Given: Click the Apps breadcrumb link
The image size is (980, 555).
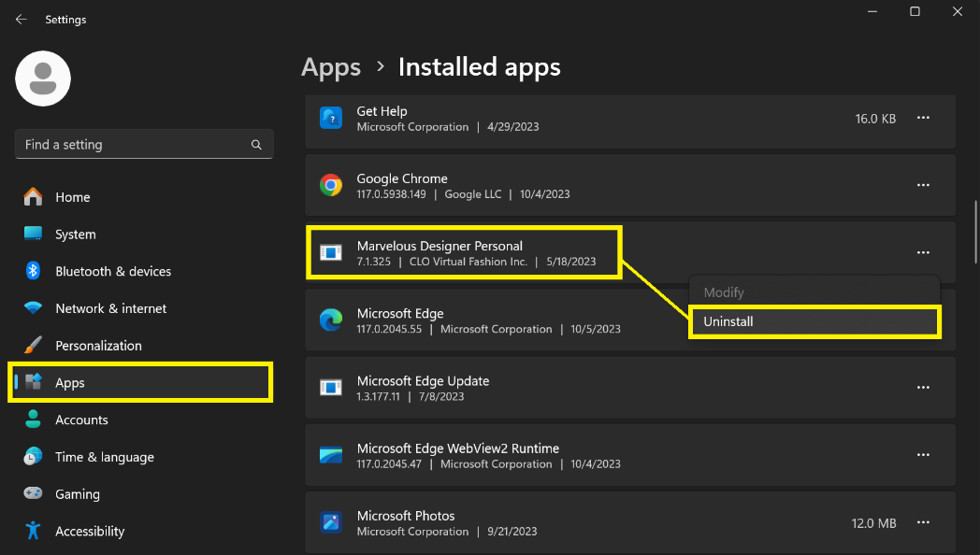Looking at the screenshot, I should [x=331, y=67].
